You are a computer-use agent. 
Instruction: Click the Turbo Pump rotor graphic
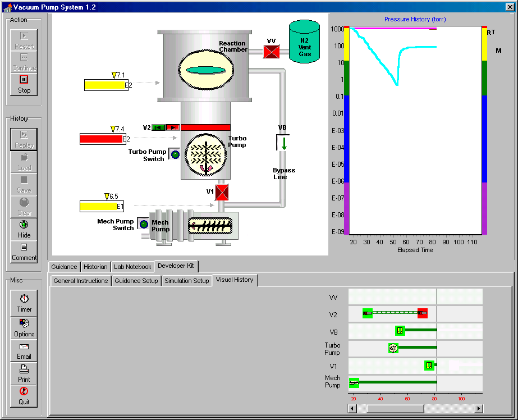pos(205,154)
